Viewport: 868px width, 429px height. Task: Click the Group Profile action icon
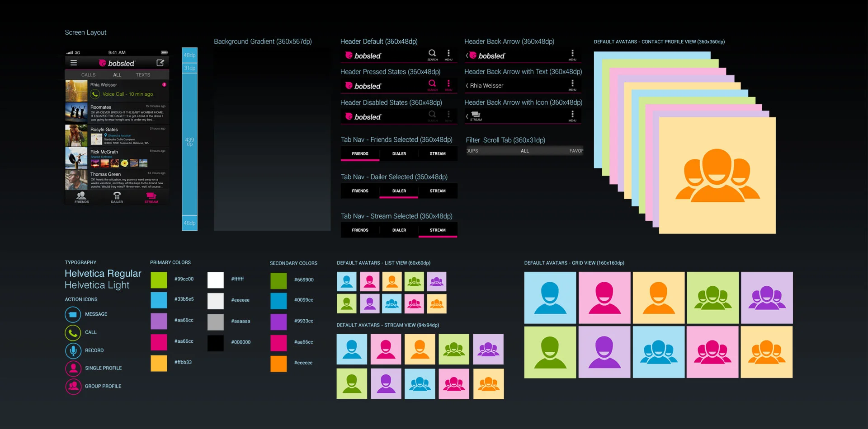click(73, 387)
